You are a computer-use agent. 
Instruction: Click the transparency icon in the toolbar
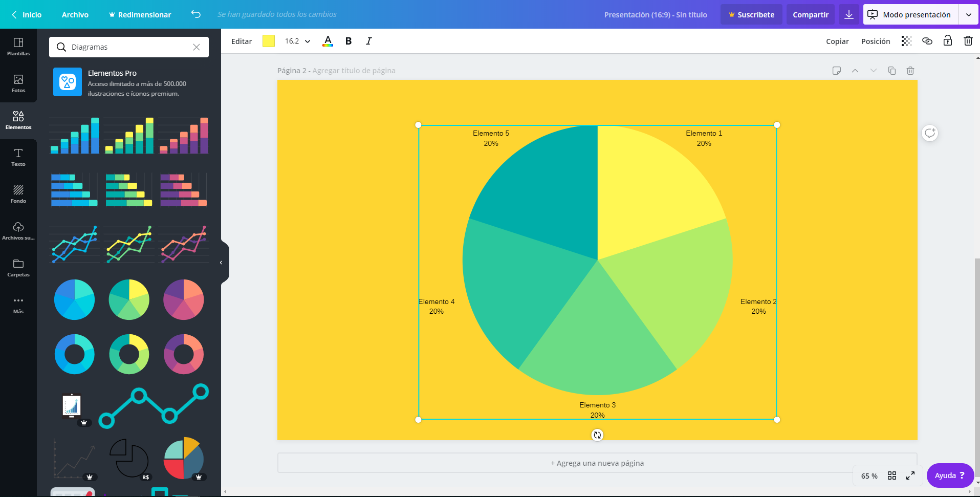click(x=907, y=41)
